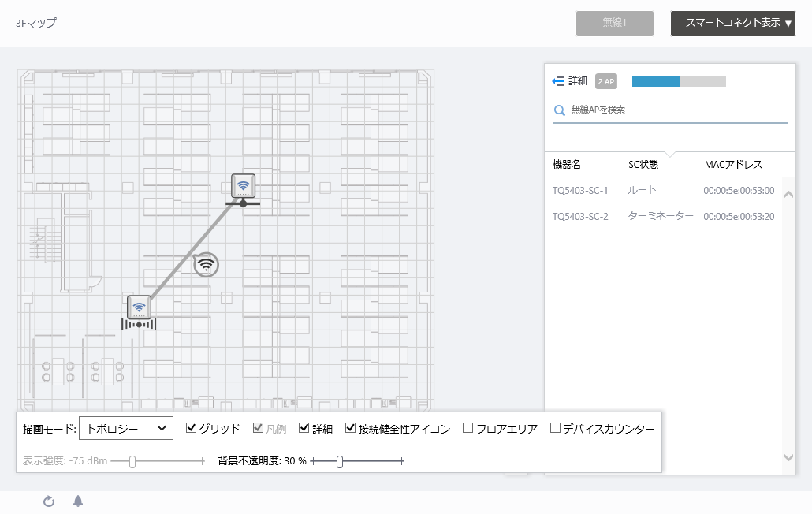Click MAC address 00:00:5e:00:53:00
Viewport: 812px width, 514px height.
[739, 191]
